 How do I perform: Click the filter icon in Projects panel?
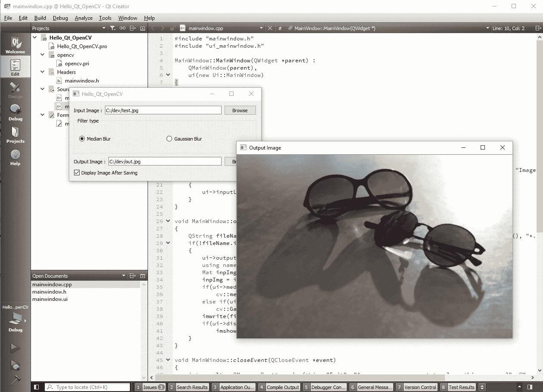[112, 28]
